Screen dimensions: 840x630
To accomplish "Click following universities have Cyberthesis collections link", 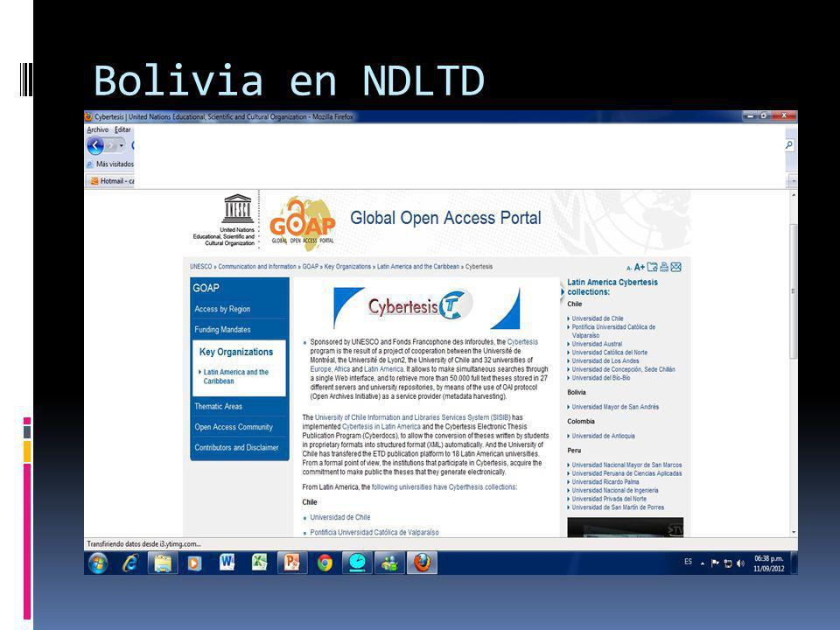I will (x=444, y=487).
